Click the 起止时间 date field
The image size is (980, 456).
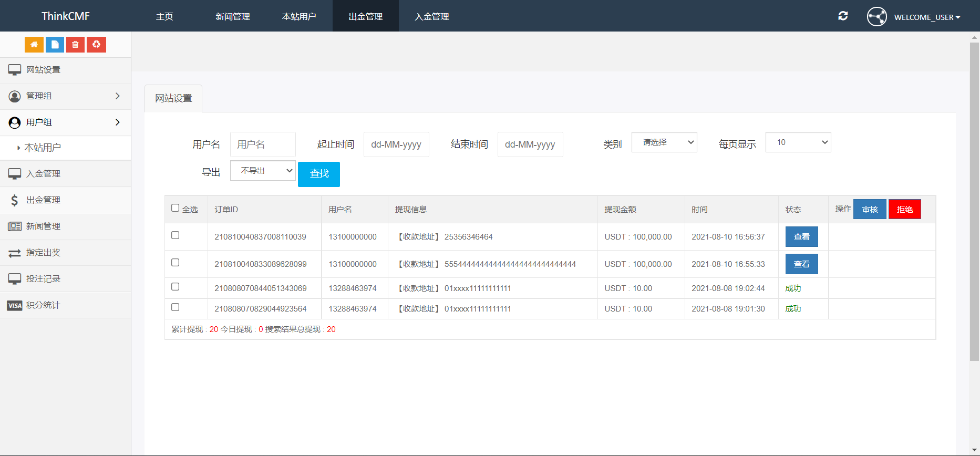(396, 144)
